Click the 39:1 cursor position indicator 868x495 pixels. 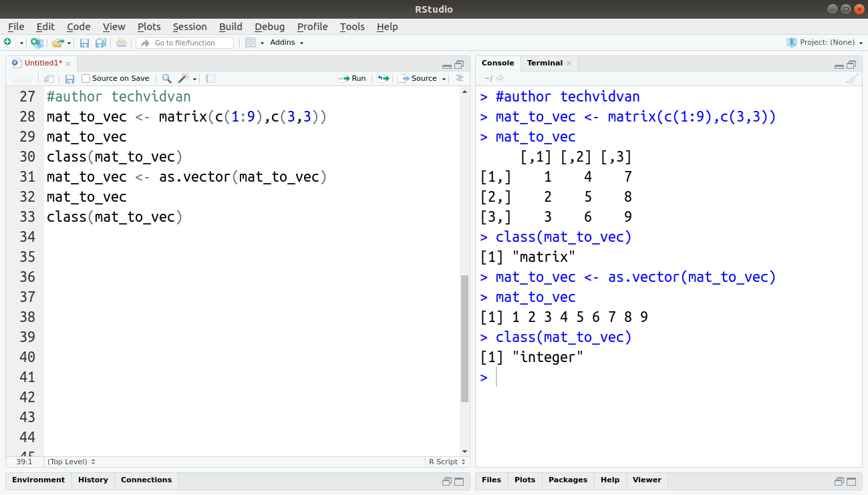pos(25,462)
